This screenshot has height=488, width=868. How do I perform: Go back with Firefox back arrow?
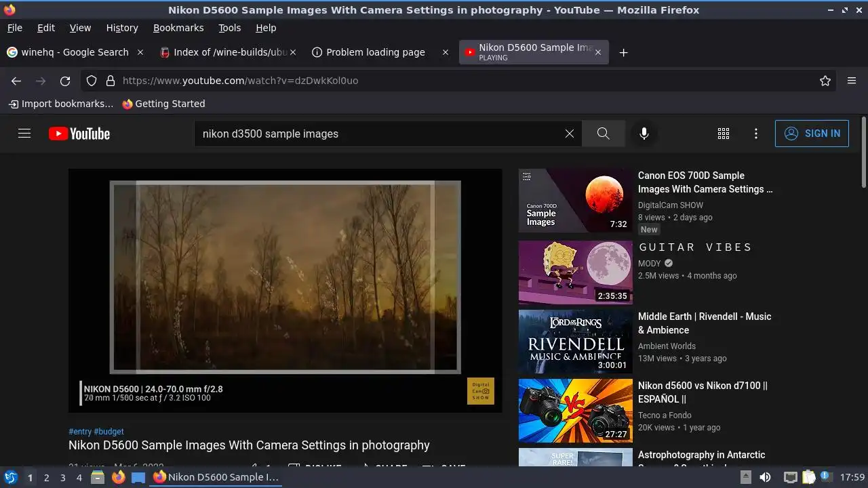[16, 81]
